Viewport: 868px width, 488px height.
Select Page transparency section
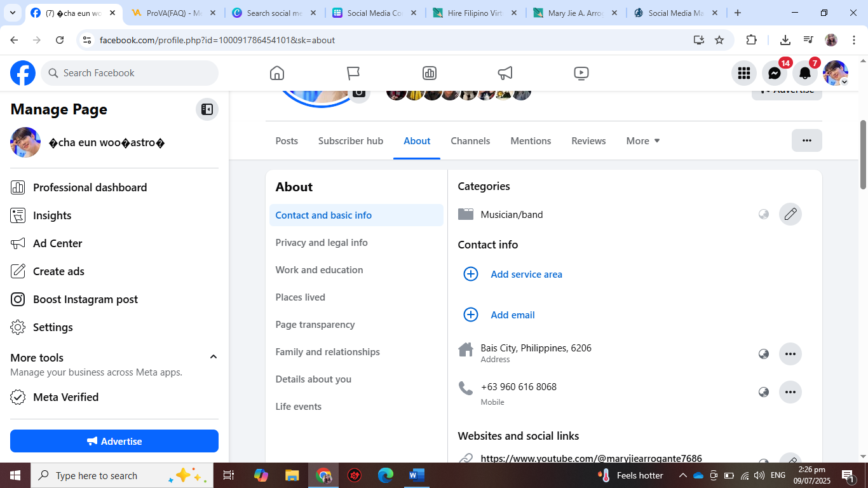(x=356, y=325)
